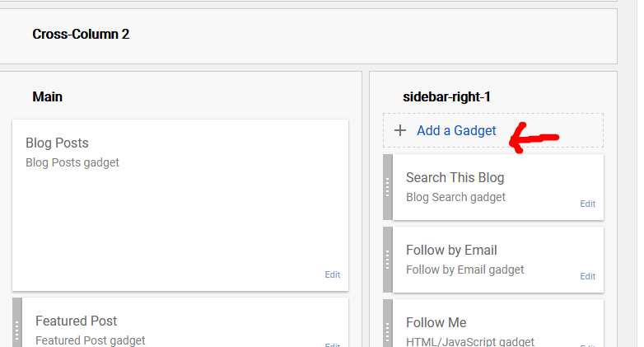This screenshot has width=644, height=347.
Task: Open the Add a Gadget link
Action: pos(456,130)
